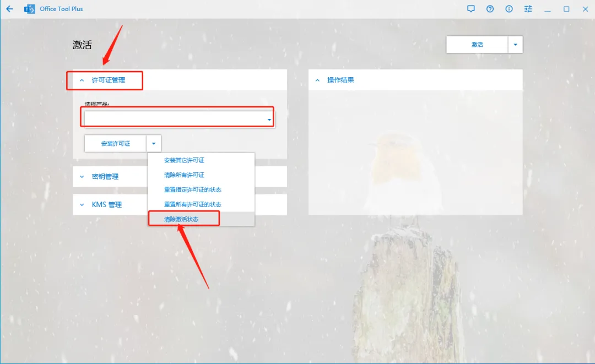
Task: Click the Office Tool Plus logo icon
Action: [x=29, y=9]
